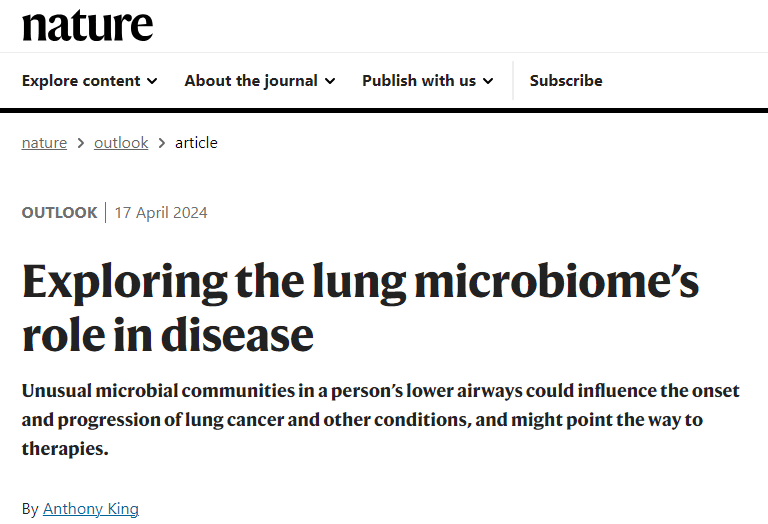Click the breadcrumb arrow after outlook

click(162, 143)
